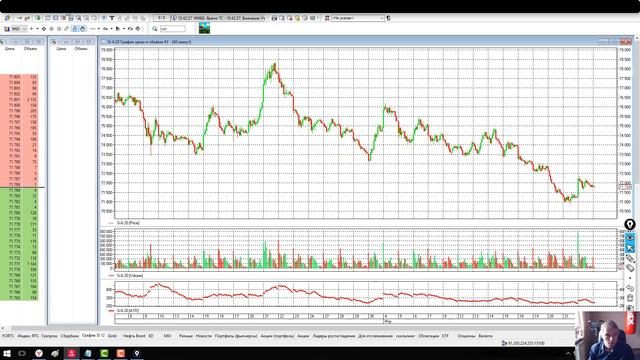The image size is (640, 360).
Task: Toggle the eye icon on right annotation panel
Action: 630,238
